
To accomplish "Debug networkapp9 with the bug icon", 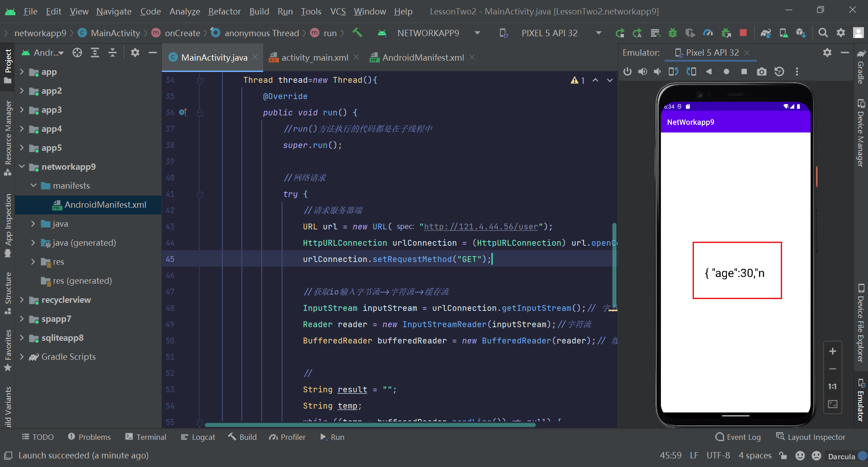I will pos(673,33).
